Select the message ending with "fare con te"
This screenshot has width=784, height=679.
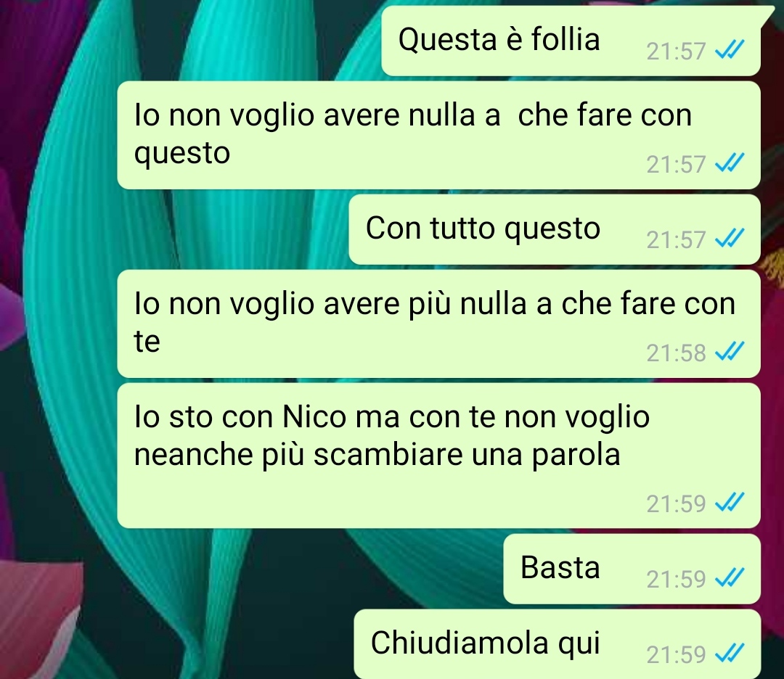coord(439,324)
